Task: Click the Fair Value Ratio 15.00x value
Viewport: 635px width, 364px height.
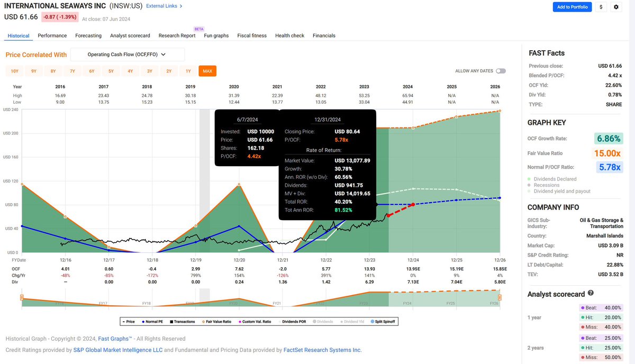Action: pos(607,153)
